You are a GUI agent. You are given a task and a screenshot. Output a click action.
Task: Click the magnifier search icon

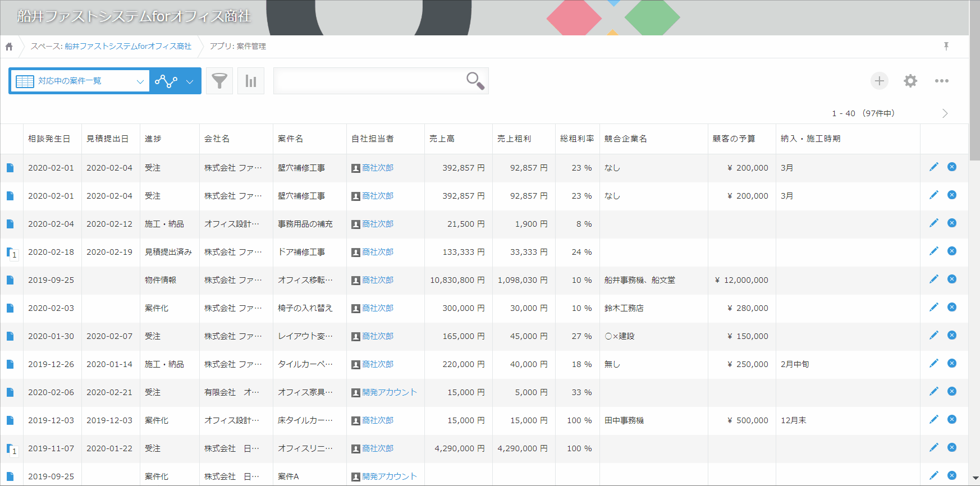[x=475, y=81]
